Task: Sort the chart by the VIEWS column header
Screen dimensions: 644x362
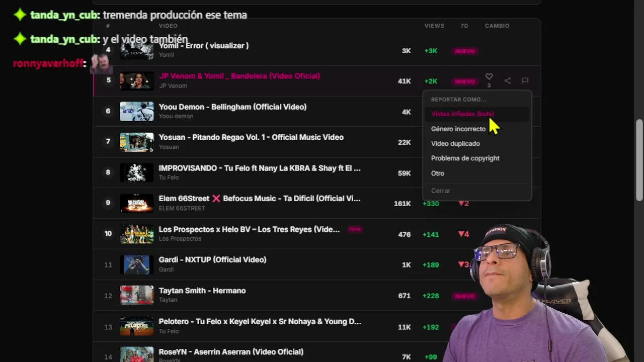Action: click(x=434, y=26)
